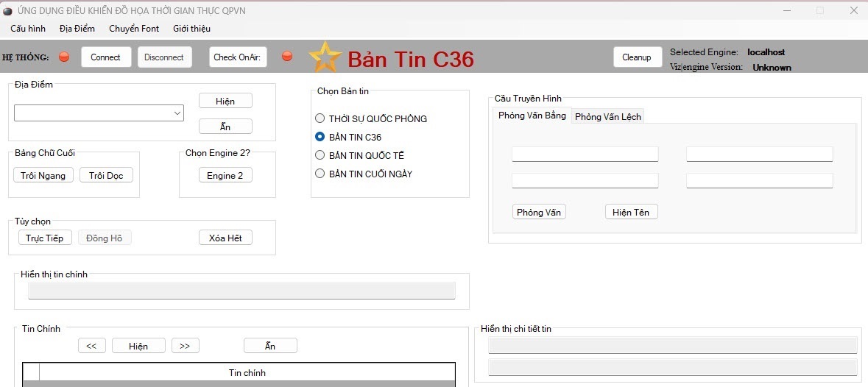The image size is (868, 387).
Task: Click the Tin chính table column header
Action: click(247, 372)
